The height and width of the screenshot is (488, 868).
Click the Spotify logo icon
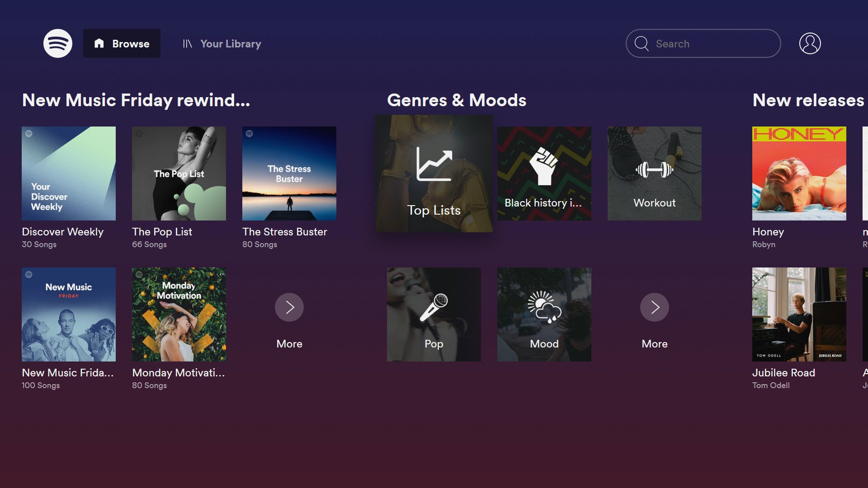(x=57, y=43)
